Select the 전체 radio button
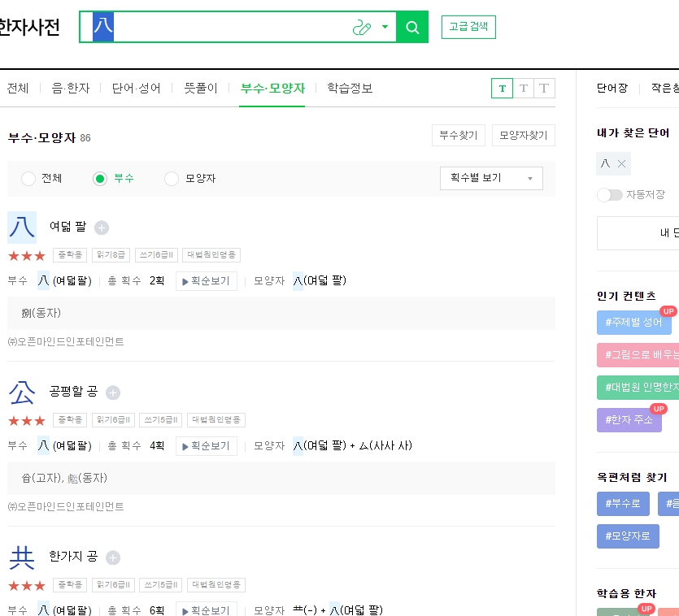Viewport: 679px width, 616px height. (x=28, y=178)
